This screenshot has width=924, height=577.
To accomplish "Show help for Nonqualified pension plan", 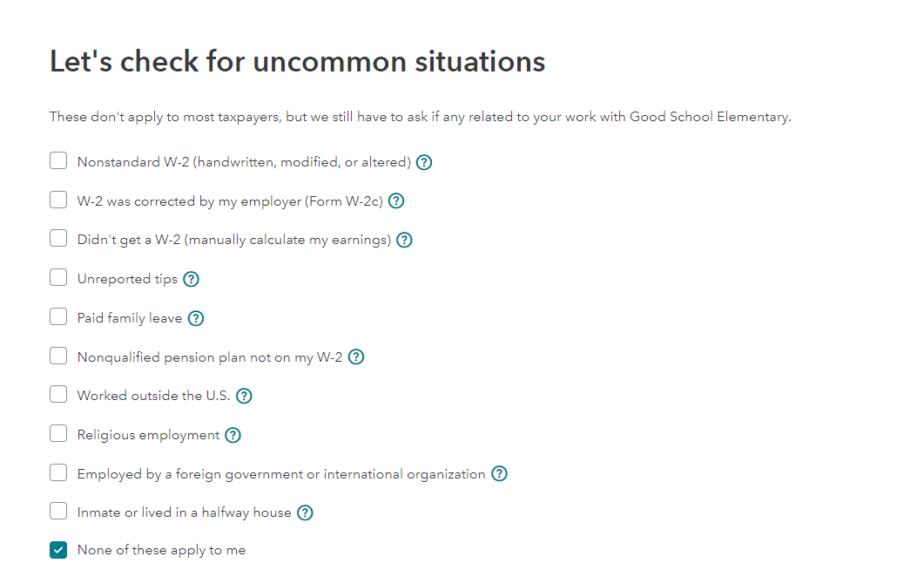I will [x=356, y=357].
